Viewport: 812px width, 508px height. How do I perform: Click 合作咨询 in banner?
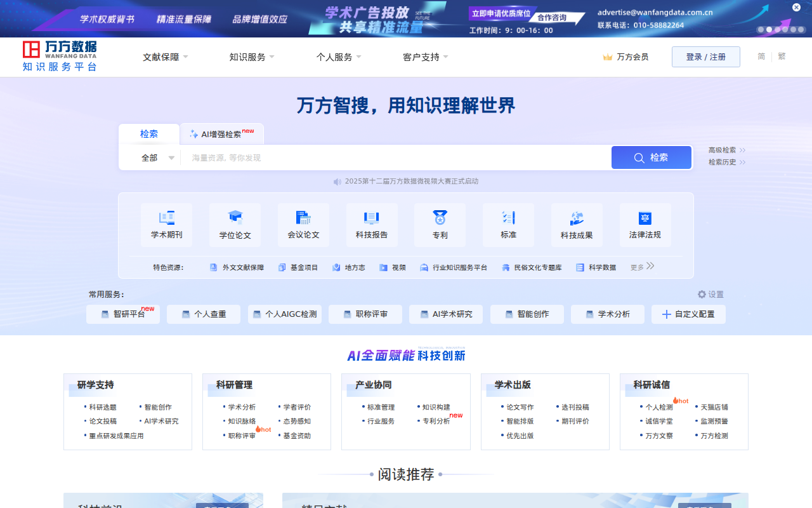click(x=552, y=18)
